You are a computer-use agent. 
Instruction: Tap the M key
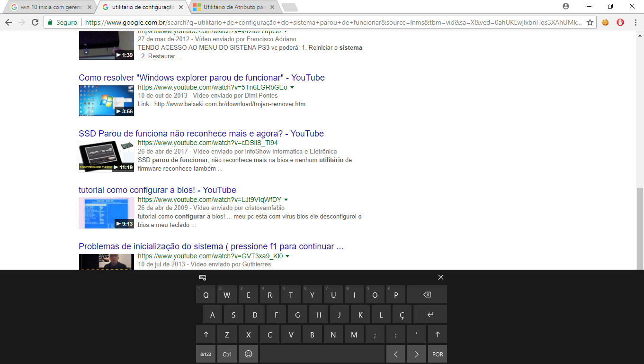(354, 334)
